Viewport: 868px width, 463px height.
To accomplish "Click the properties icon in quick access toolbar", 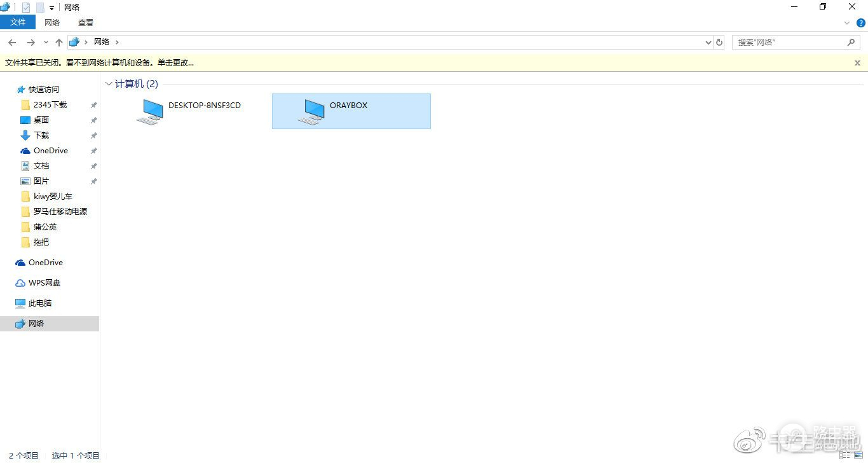I will pos(26,7).
